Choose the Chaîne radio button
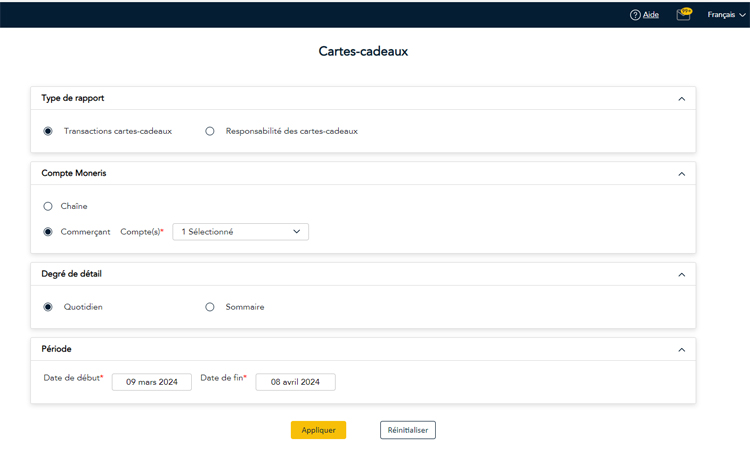Viewport: 750px width, 454px height. coord(48,206)
